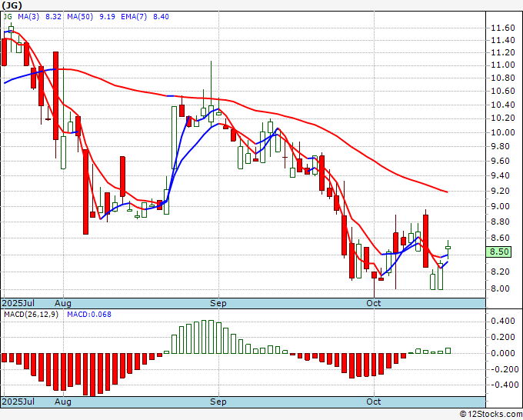The height and width of the screenshot is (420, 523).
Task: Click the 11.00 price axis label
Action: pos(503,65)
